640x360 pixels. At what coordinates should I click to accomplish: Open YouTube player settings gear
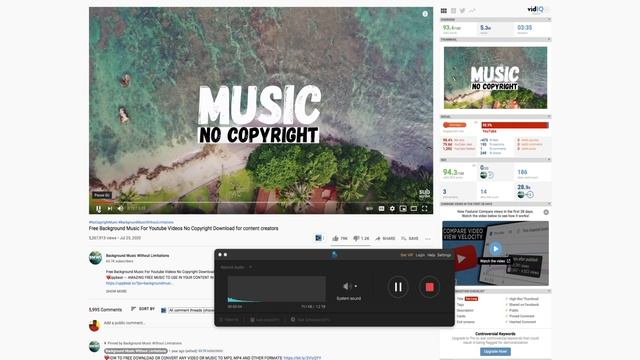(392, 209)
